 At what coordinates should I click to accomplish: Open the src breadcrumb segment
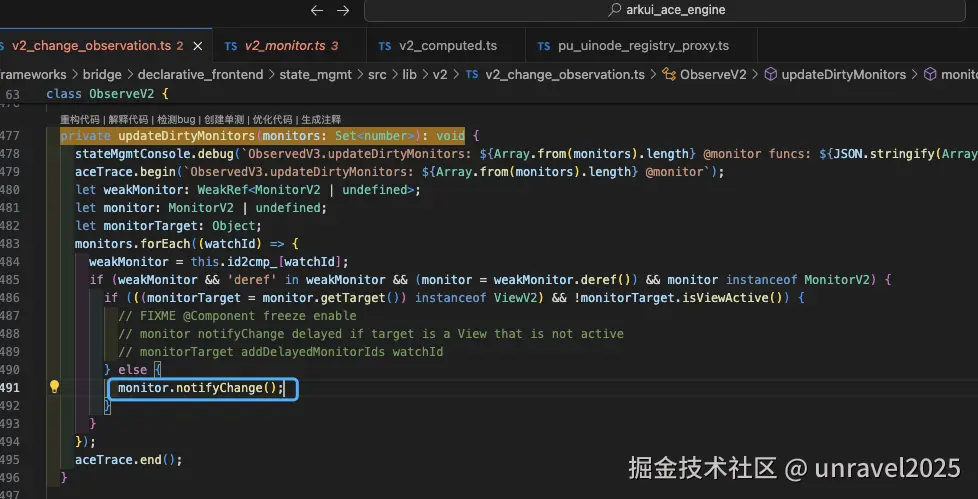pyautogui.click(x=377, y=75)
